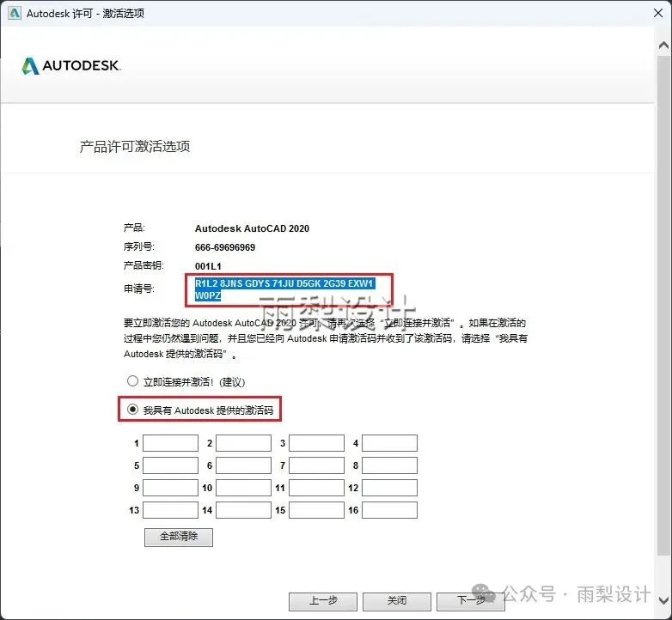Click activation code input field 9
The height and width of the screenshot is (620, 672).
[x=170, y=488]
